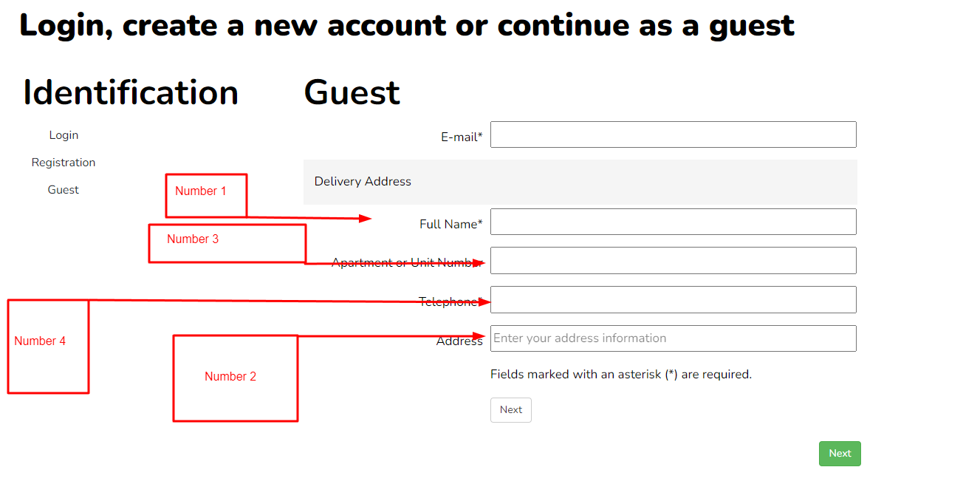This screenshot has height=484, width=980.
Task: Click the Apartment or Unit Number field
Action: point(673,261)
